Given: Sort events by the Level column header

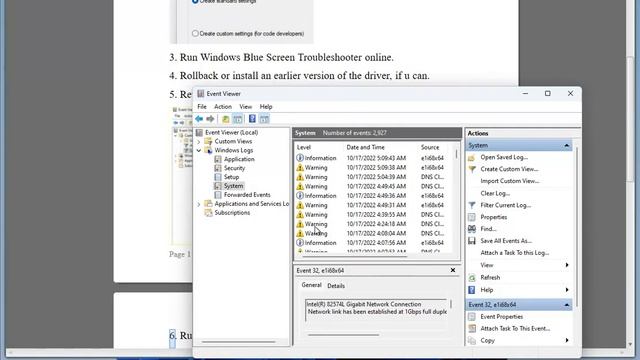Looking at the screenshot, I should [304, 147].
